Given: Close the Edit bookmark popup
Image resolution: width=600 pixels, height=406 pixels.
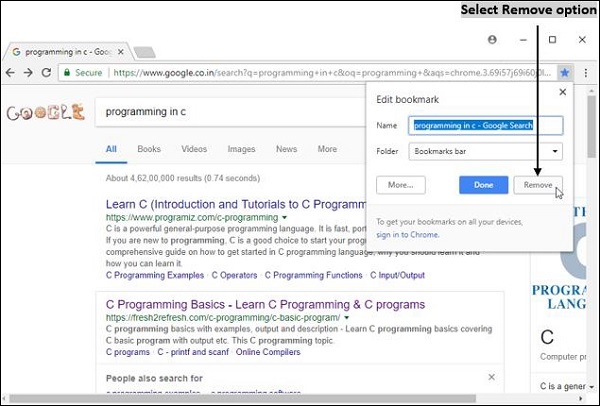Looking at the screenshot, I should pos(562,92).
